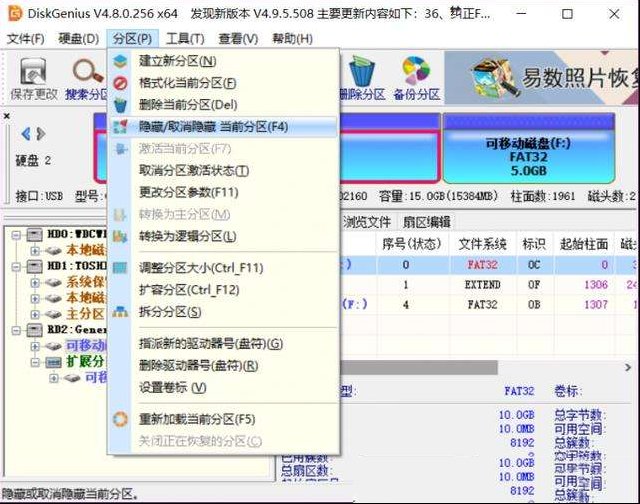This screenshot has width=640, height=504.
Task: Open the 易数照片恢复 banner ad
Action: (x=542, y=78)
